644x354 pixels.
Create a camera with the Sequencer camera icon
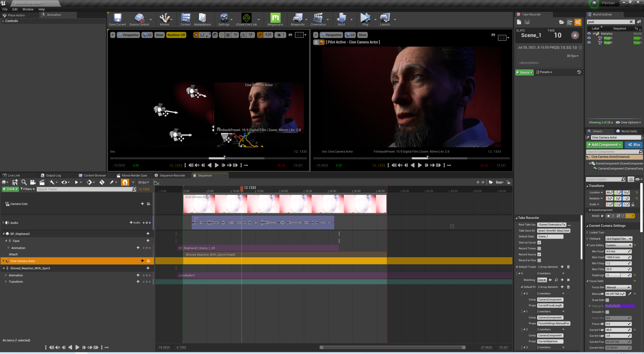click(x=33, y=182)
